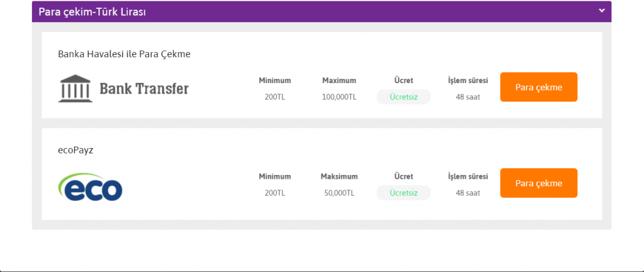Click the Ücret label in Bank Transfer row

tap(403, 81)
